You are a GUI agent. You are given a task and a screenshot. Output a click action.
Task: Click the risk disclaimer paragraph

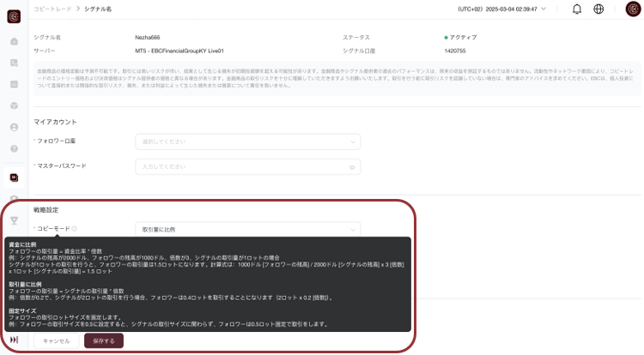coord(337,78)
